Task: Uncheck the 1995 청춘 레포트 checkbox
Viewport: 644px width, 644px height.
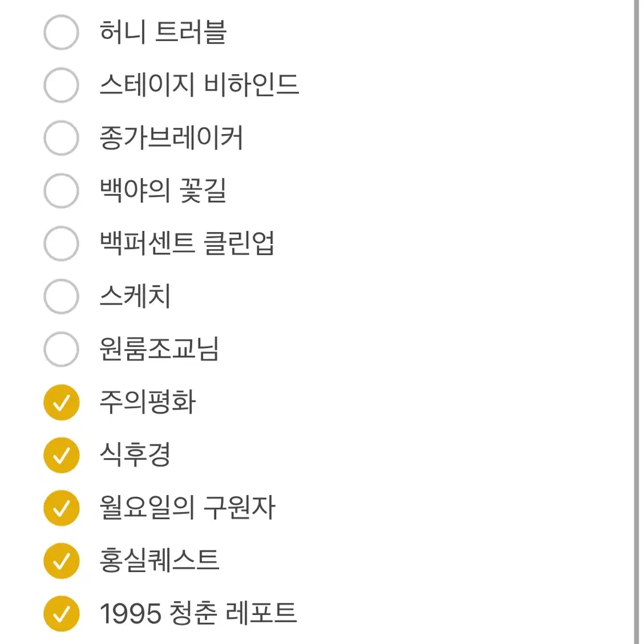Action: 61,613
